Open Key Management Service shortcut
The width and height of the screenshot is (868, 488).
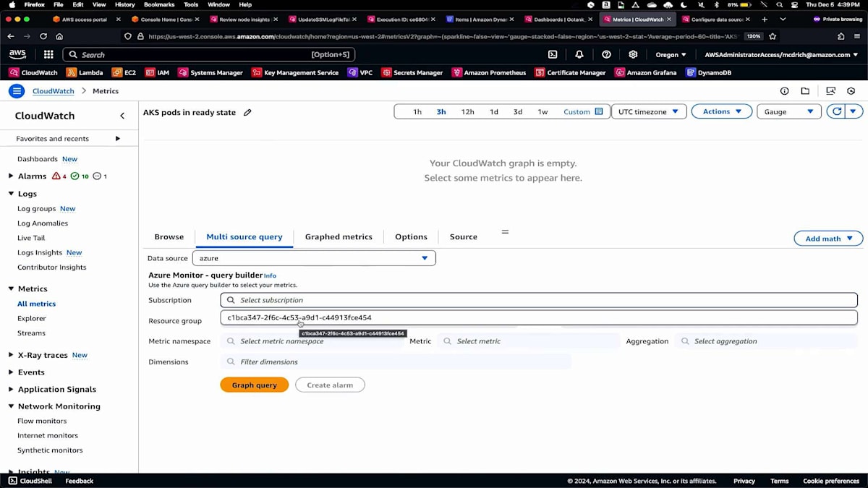click(295, 72)
